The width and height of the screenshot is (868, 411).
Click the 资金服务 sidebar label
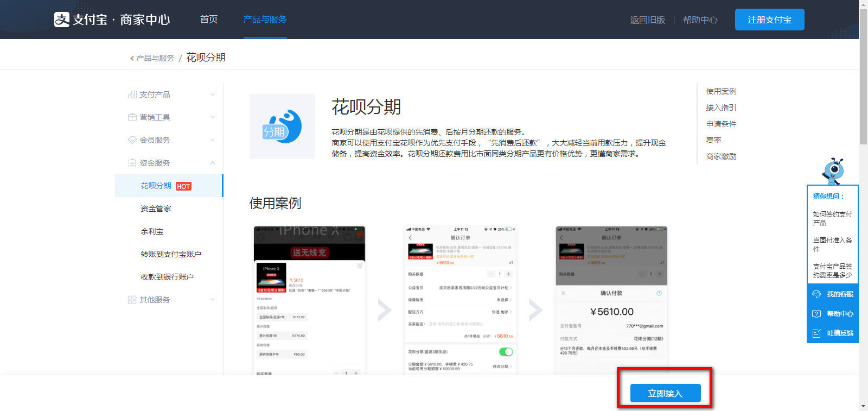tap(155, 163)
